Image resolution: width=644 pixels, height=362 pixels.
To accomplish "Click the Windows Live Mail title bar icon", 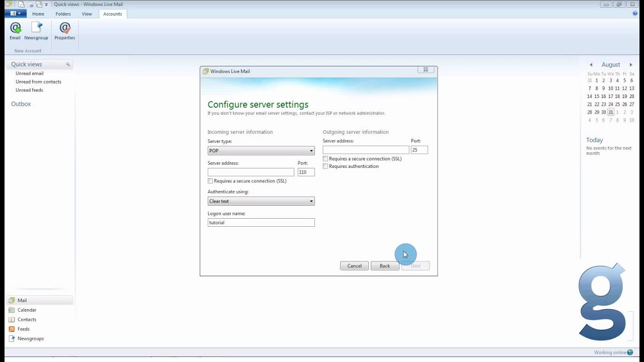I will [8, 4].
